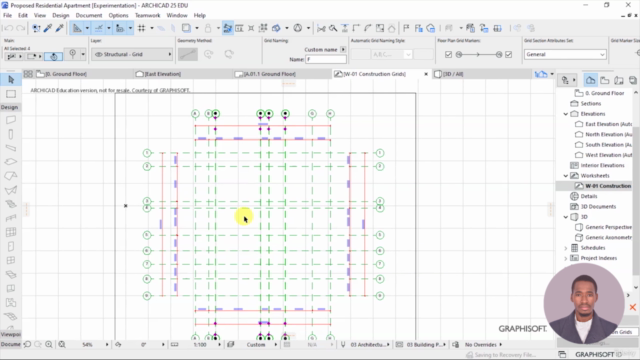Image resolution: width=640 pixels, height=360 pixels.
Task: Open the Navigator Project Map icon
Action: (590, 80)
